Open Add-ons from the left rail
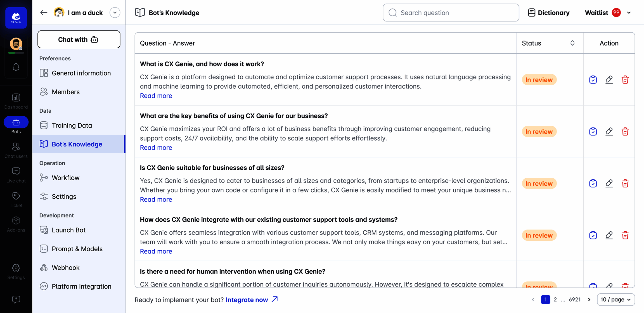644x313 pixels. click(16, 224)
